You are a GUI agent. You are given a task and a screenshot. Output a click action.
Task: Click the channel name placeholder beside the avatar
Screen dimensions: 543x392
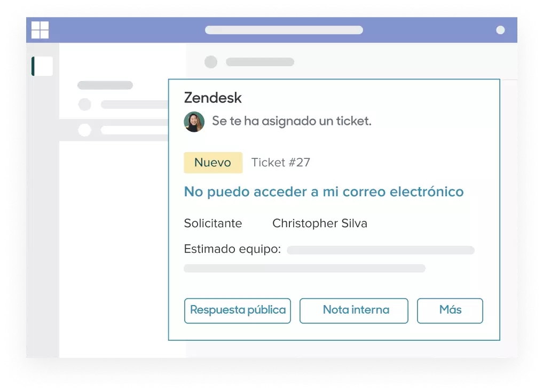click(x=260, y=62)
